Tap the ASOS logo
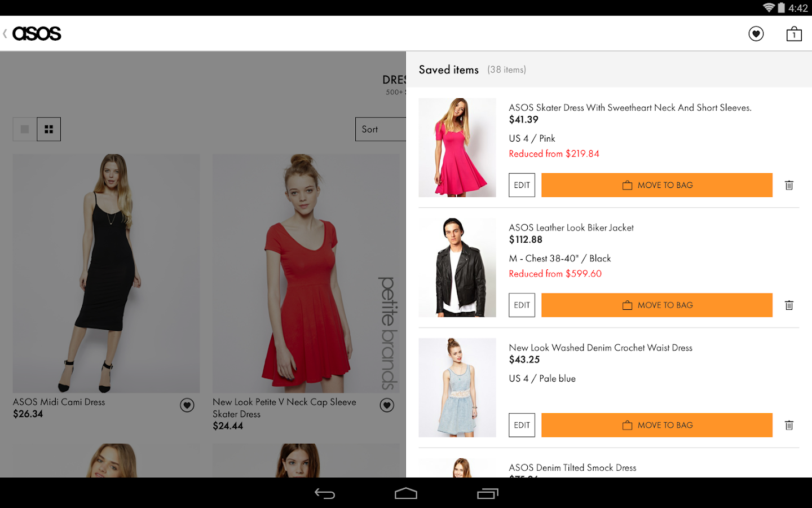812x508 pixels. pyautogui.click(x=37, y=34)
